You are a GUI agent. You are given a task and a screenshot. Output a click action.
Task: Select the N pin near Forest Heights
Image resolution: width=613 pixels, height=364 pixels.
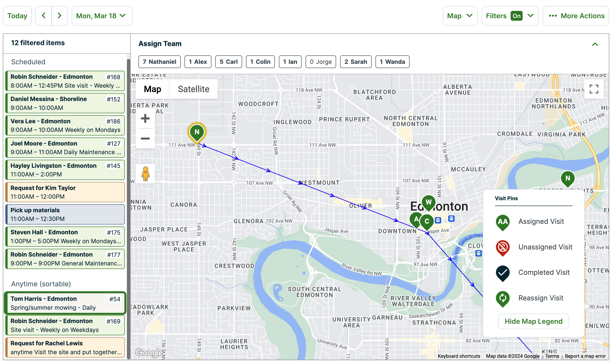(568, 178)
